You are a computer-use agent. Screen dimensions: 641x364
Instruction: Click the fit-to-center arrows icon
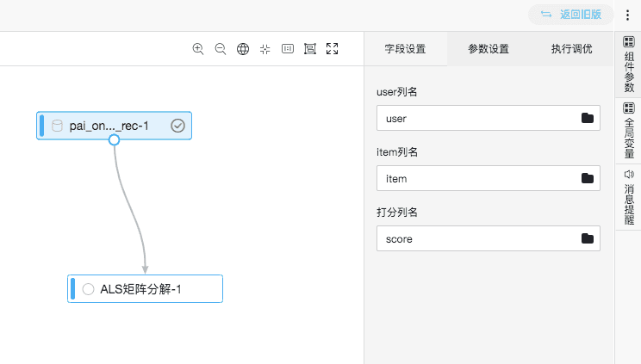click(x=265, y=49)
